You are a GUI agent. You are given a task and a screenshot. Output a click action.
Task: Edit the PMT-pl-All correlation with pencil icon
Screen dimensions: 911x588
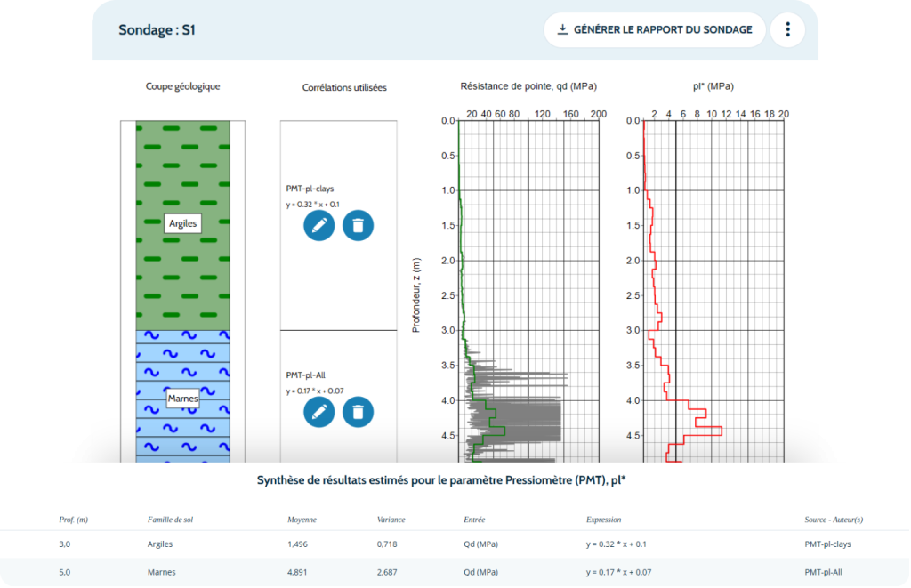point(318,413)
